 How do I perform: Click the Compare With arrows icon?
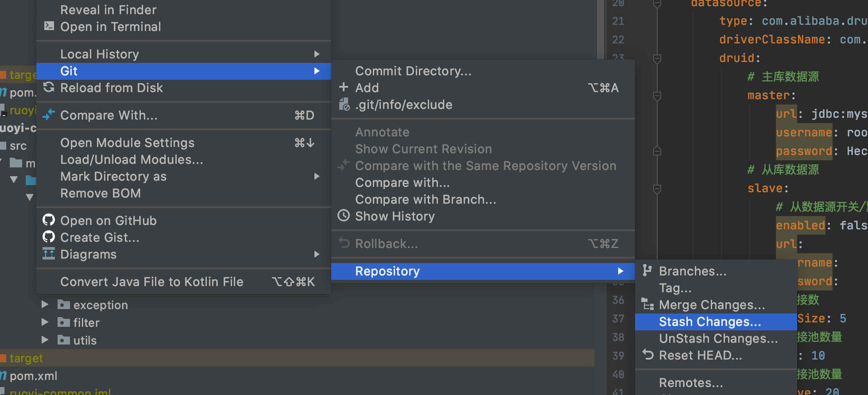(49, 115)
